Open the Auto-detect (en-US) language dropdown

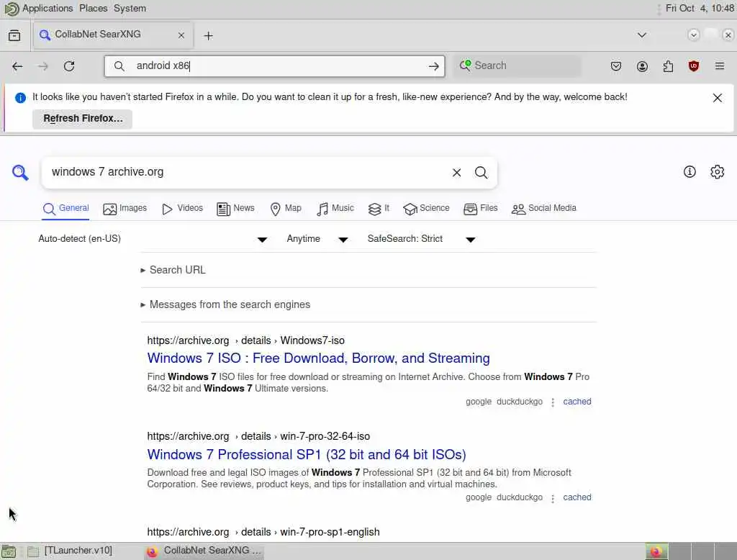click(x=153, y=239)
